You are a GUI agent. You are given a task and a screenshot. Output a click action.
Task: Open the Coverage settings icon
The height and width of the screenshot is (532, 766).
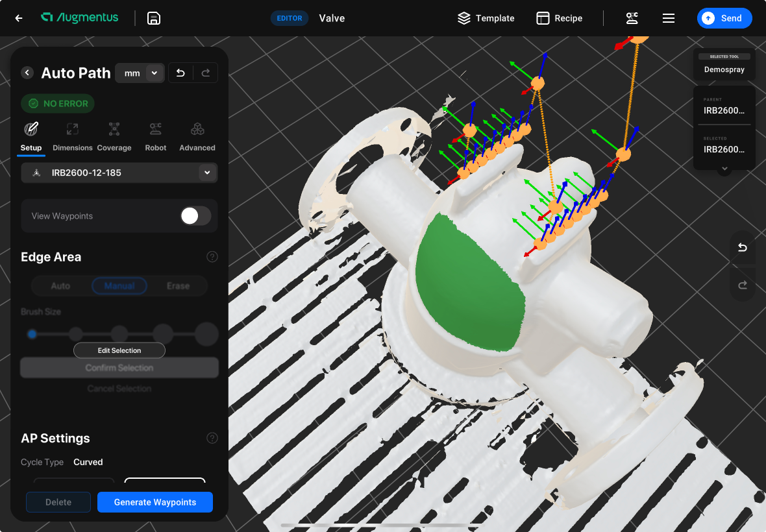[x=114, y=129]
